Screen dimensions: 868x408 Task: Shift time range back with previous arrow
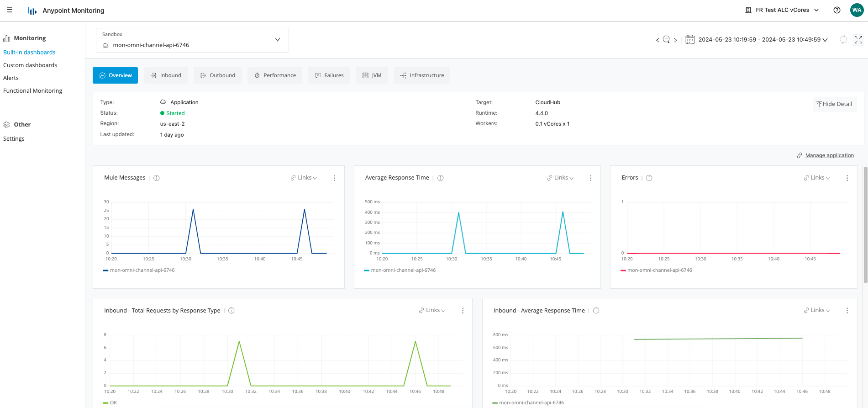click(x=658, y=40)
